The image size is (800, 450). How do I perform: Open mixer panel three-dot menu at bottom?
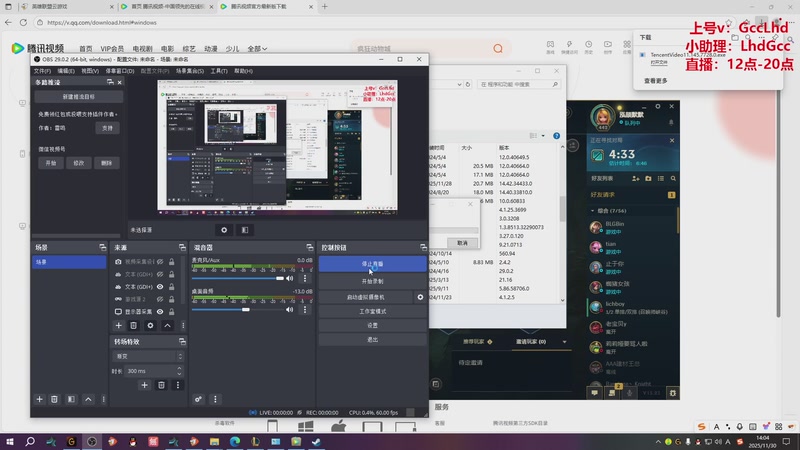(215, 399)
